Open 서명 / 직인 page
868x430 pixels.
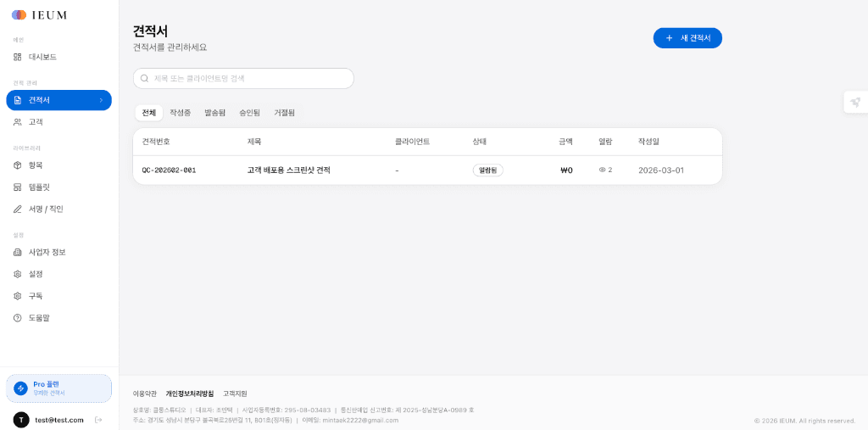click(58, 209)
